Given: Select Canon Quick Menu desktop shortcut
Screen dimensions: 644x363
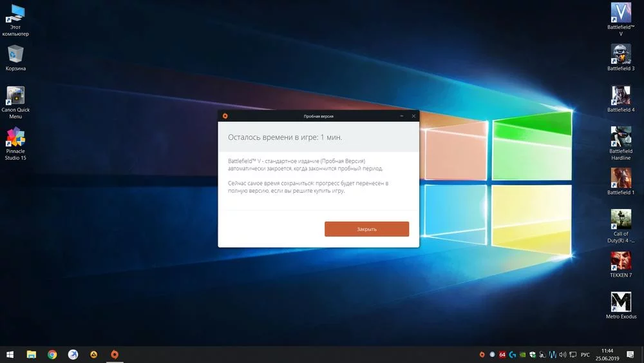Looking at the screenshot, I should pyautogui.click(x=15, y=103).
